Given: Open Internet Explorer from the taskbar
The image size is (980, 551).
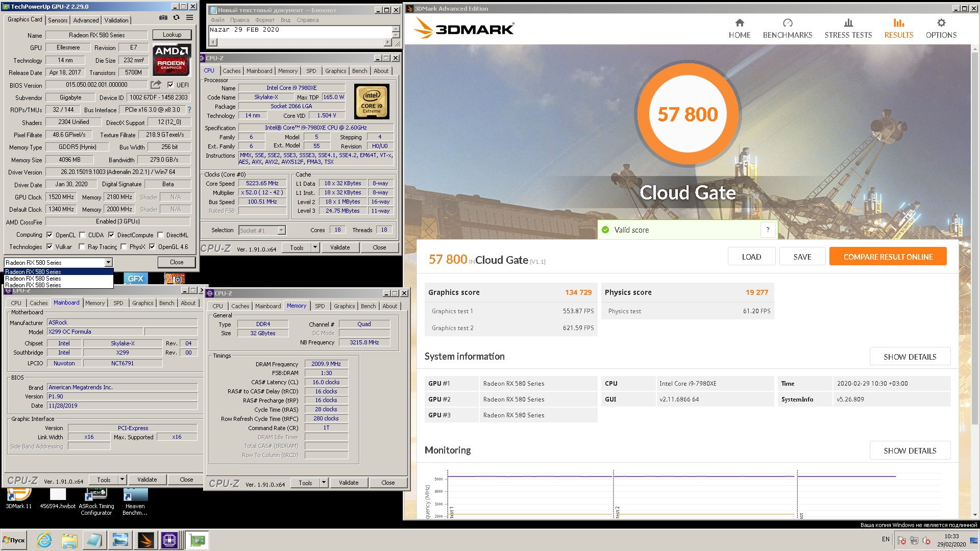Looking at the screenshot, I should coord(44,540).
